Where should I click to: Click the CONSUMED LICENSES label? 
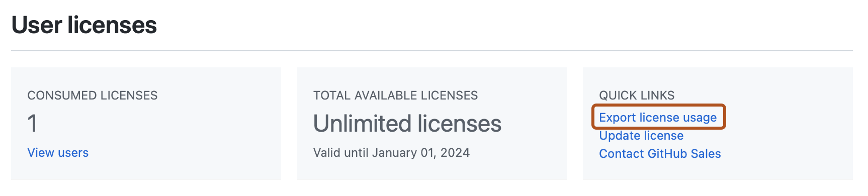coord(93,95)
